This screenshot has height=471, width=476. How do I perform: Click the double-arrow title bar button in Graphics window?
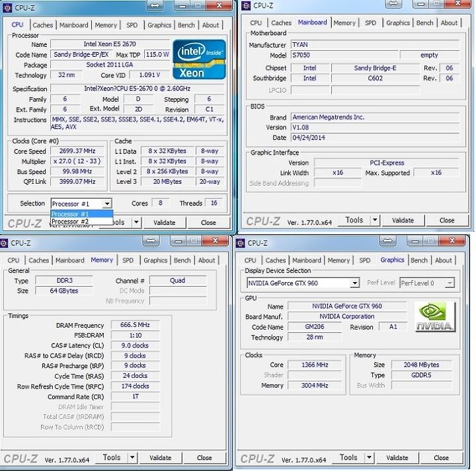[387, 241]
